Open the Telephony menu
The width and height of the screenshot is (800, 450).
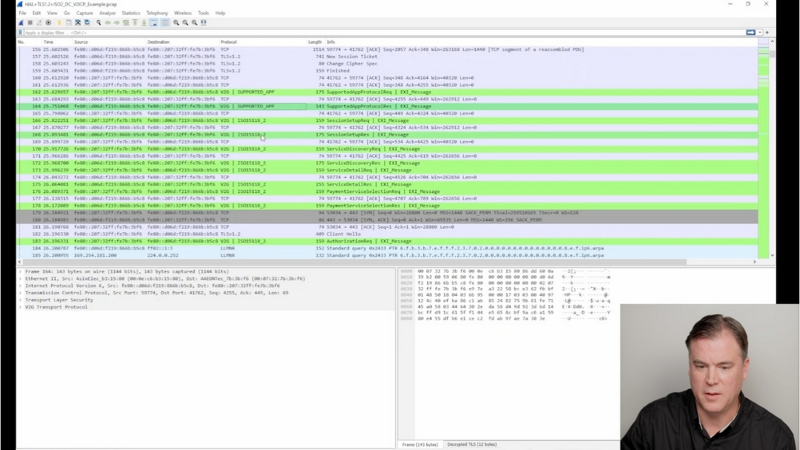157,13
